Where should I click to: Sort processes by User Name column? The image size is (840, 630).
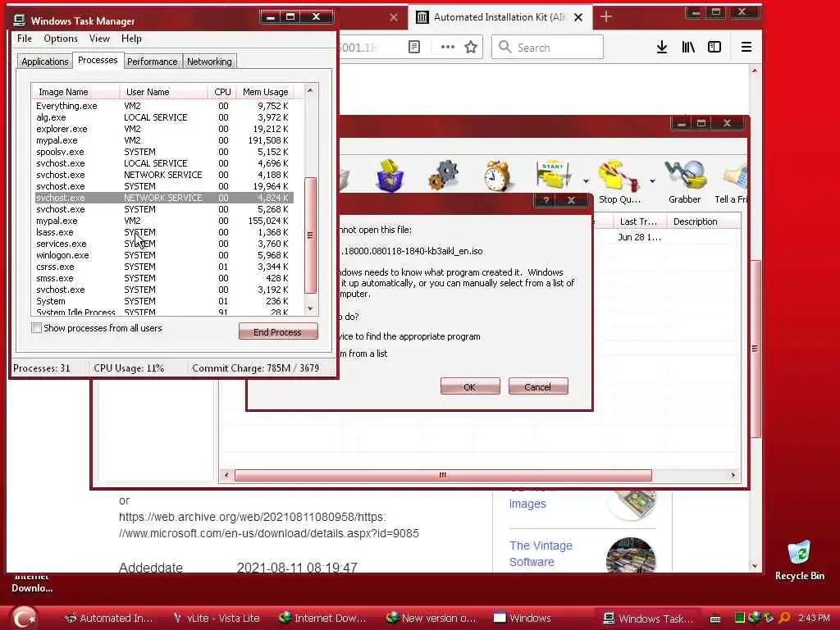[x=163, y=92]
